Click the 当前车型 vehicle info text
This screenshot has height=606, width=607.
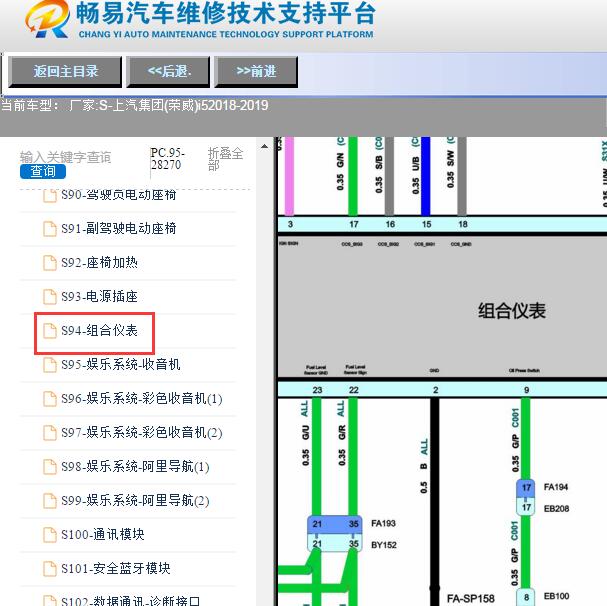[x=135, y=105]
